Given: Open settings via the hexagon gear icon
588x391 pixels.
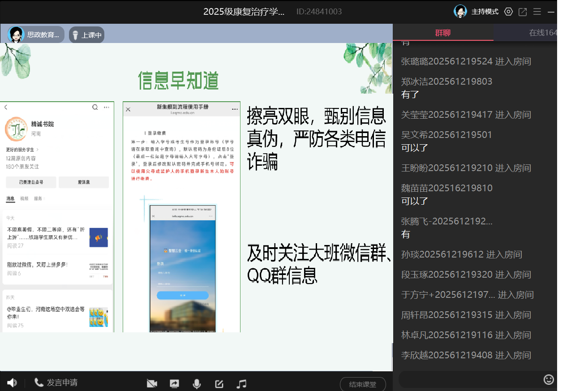Looking at the screenshot, I should (x=508, y=12).
